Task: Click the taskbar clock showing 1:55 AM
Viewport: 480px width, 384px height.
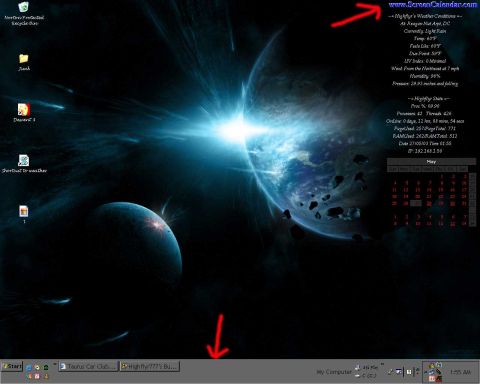Action: (460, 372)
